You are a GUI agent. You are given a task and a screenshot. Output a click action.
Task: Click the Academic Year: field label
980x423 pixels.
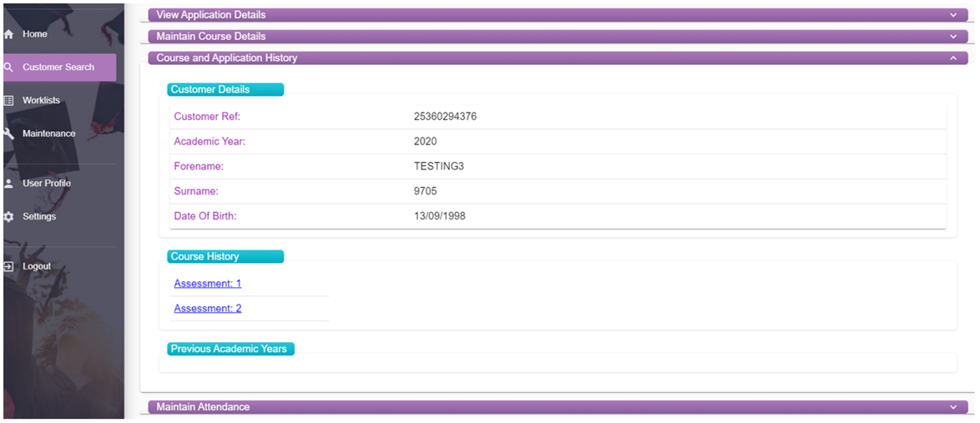[210, 142]
